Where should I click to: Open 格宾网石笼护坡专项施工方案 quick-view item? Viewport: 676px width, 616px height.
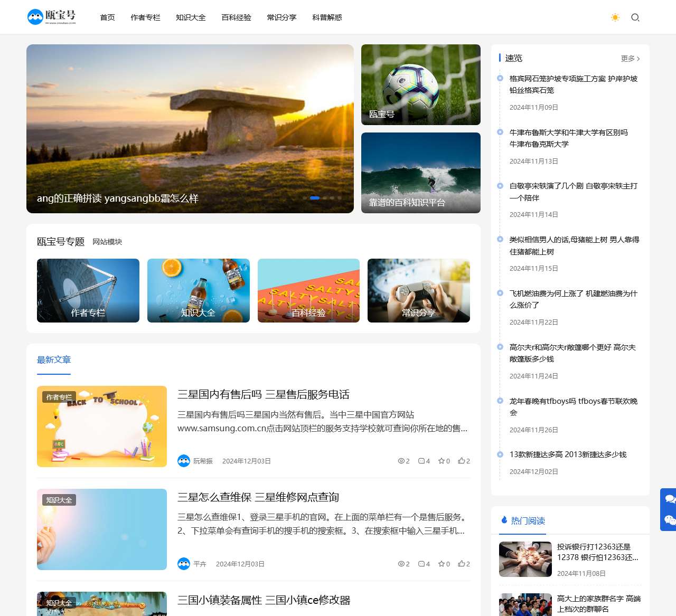(x=574, y=84)
